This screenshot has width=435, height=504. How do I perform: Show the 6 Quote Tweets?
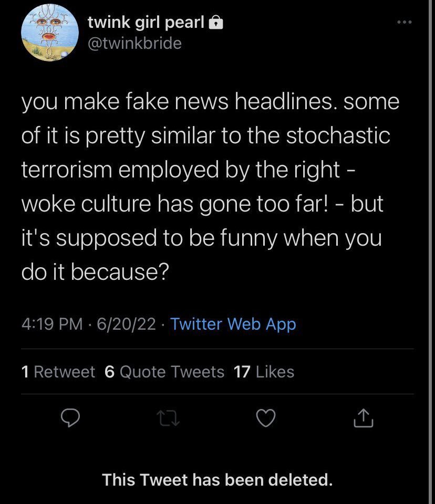coord(164,372)
